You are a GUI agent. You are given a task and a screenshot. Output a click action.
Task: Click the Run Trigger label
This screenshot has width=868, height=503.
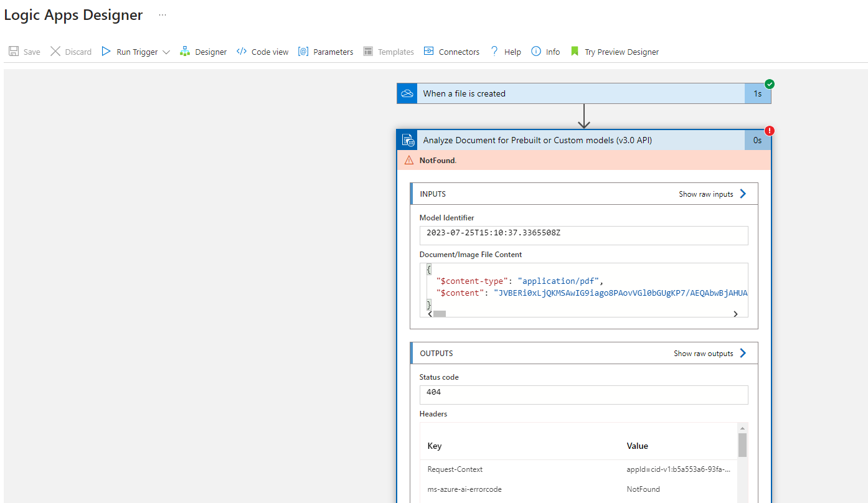[137, 52]
